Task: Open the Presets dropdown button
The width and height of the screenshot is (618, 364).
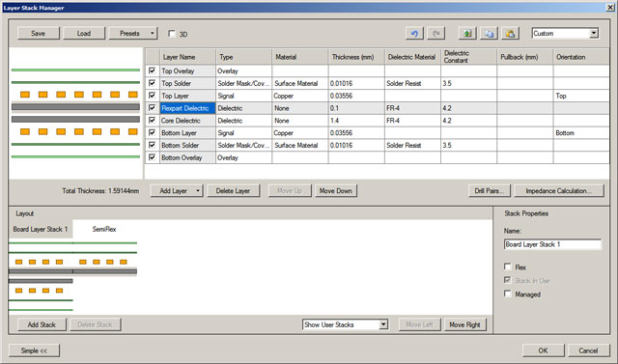Action: (x=133, y=34)
